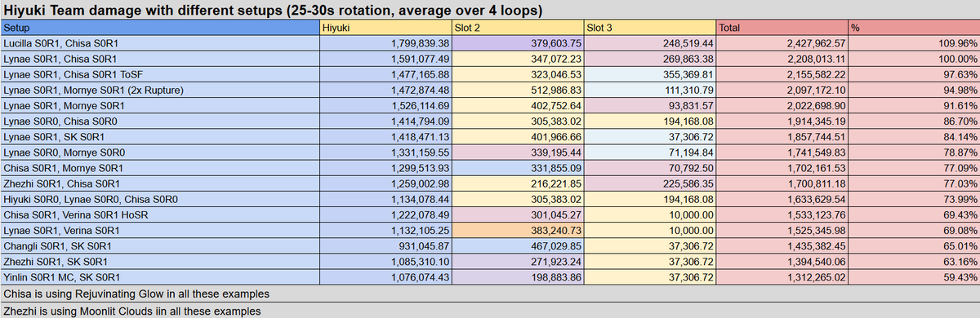Viewport: 980px width, 318px height.
Task: Click the Hiyuki value 1,799,839.38
Action: coord(385,43)
